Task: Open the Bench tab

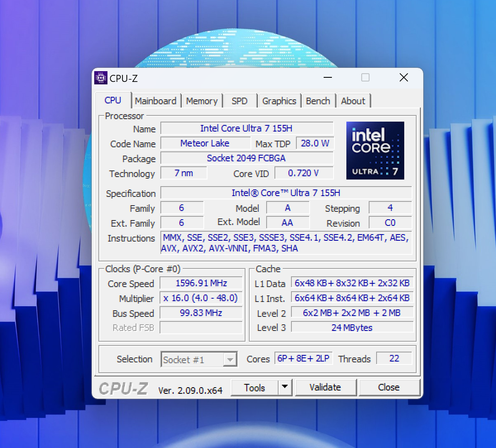Action: click(318, 101)
